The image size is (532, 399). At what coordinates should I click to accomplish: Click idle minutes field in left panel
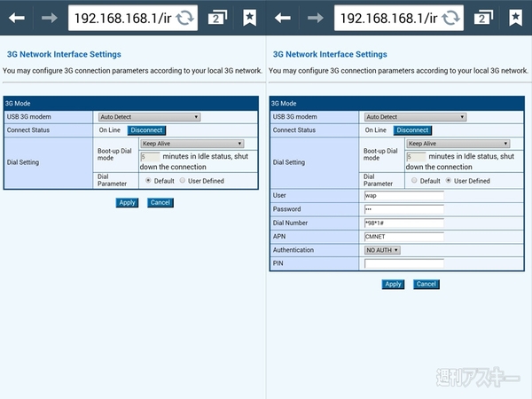point(150,157)
